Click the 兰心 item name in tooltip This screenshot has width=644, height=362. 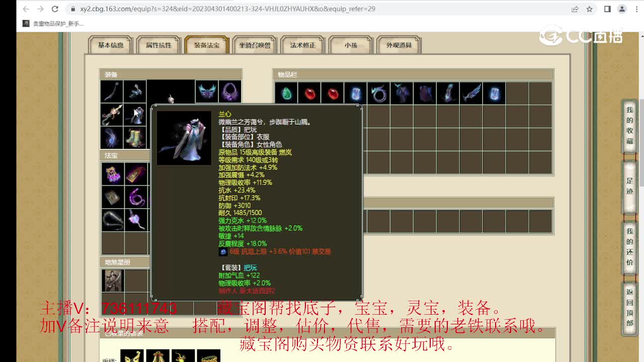[x=225, y=114]
